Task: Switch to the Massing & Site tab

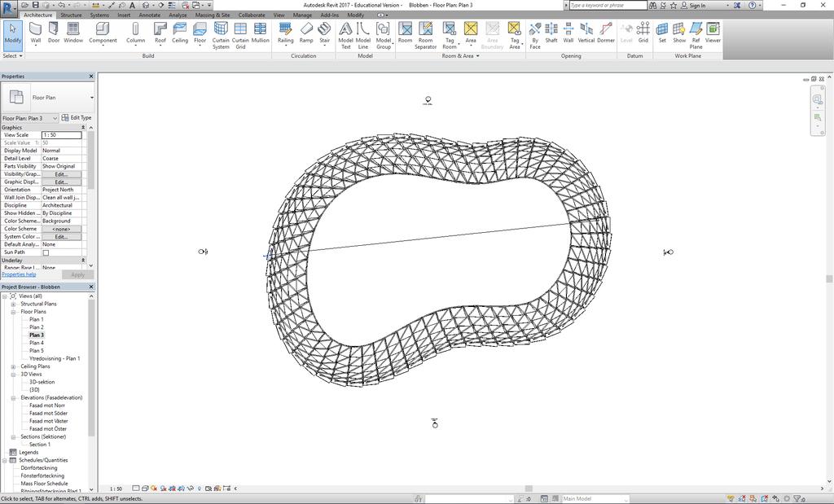Action: click(213, 15)
